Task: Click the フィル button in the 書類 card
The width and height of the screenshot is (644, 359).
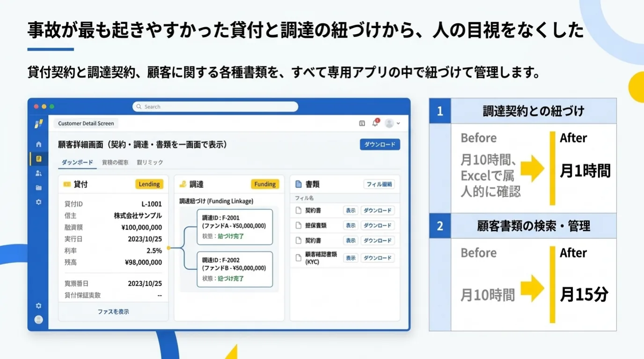Action: [x=379, y=184]
